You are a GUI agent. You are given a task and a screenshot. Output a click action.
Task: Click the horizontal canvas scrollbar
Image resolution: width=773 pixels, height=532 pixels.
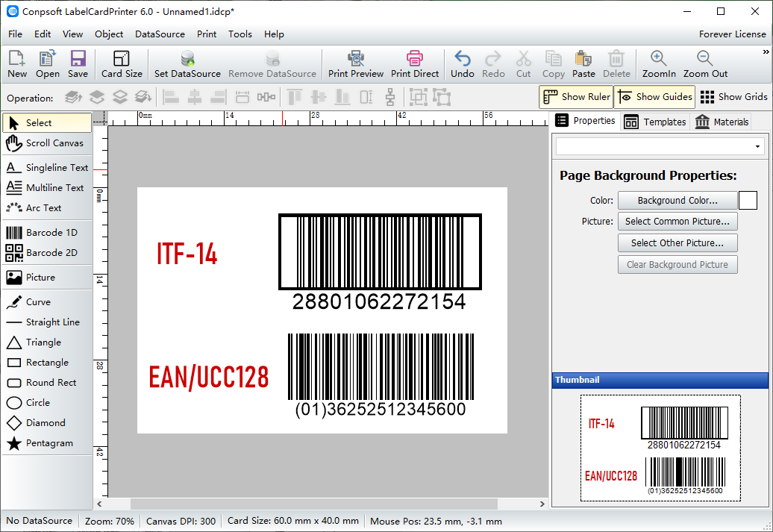coord(313,504)
